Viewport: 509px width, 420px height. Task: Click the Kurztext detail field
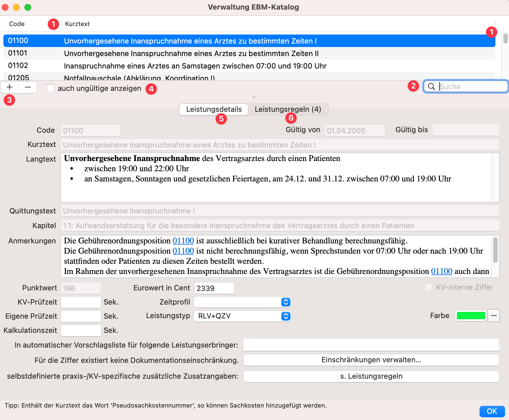(x=280, y=145)
